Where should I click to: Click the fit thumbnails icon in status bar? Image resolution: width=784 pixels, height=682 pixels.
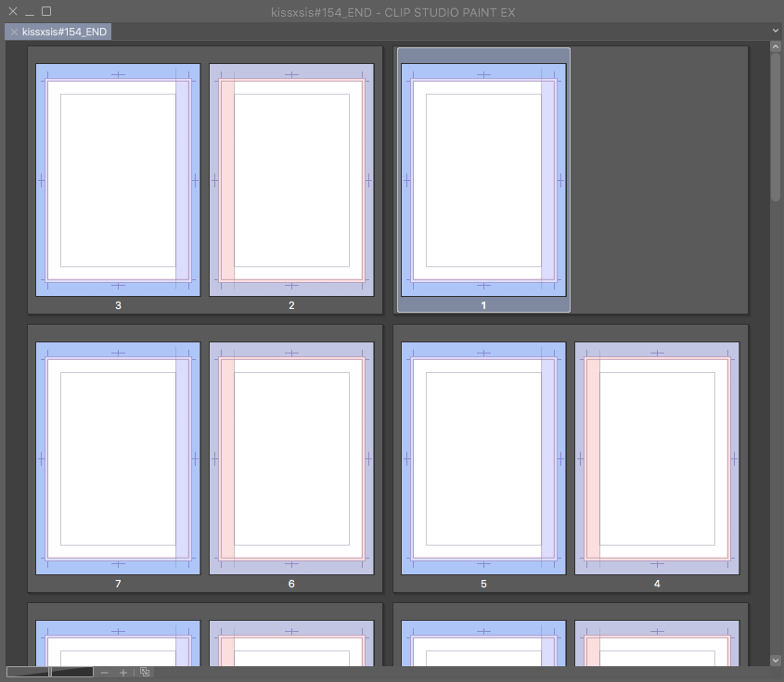pos(145,672)
